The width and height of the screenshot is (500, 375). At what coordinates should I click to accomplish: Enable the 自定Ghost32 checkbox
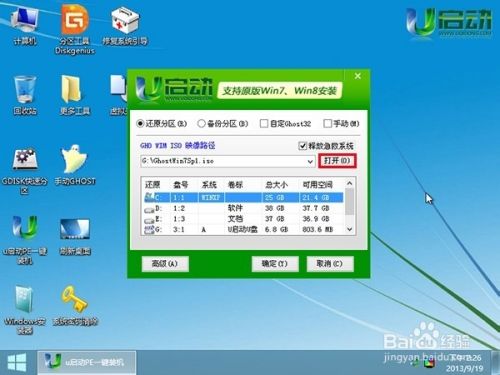click(264, 124)
